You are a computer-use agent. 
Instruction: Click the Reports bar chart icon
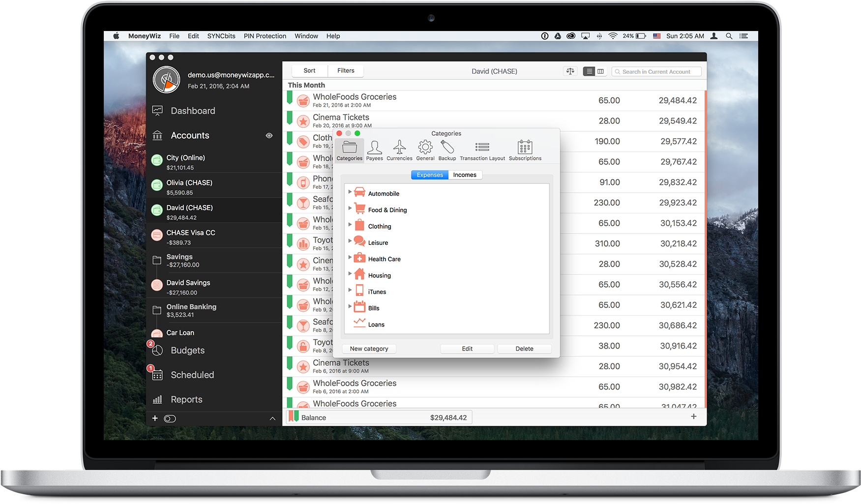click(x=157, y=400)
